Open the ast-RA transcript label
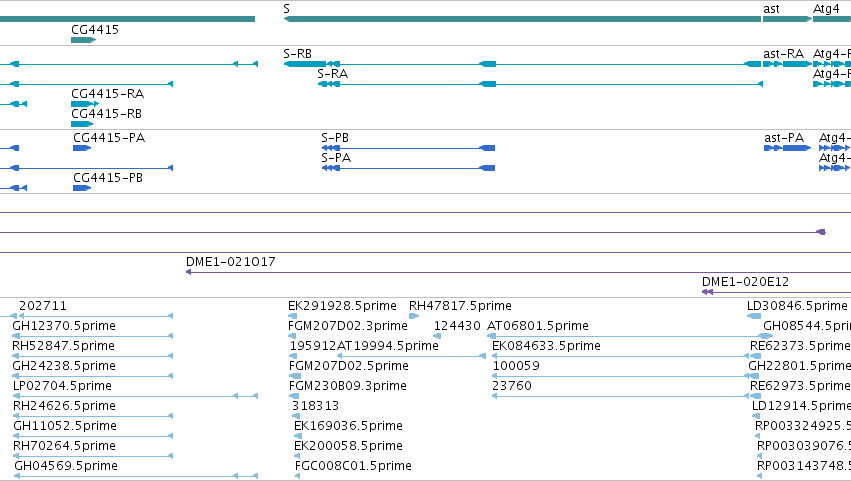The image size is (851, 481). (783, 54)
